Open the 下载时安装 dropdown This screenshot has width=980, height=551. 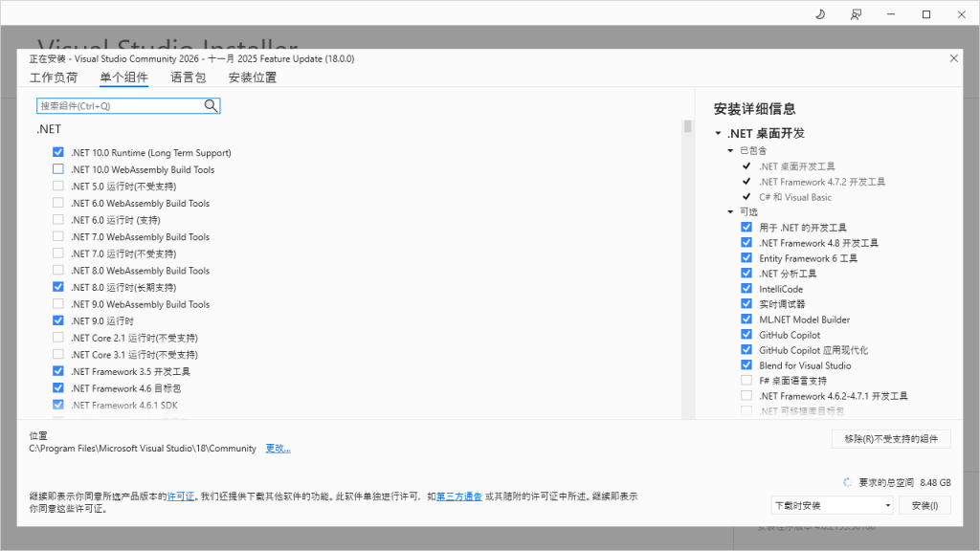832,505
